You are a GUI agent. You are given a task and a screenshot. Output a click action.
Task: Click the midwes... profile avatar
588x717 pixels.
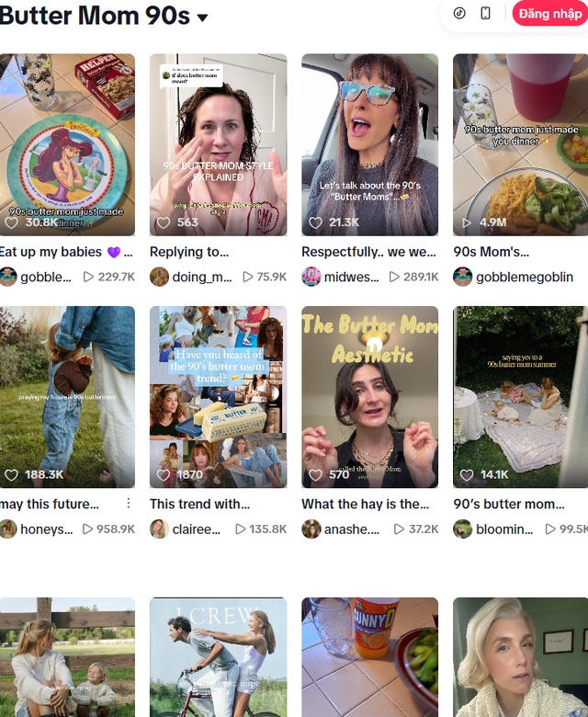point(311,277)
